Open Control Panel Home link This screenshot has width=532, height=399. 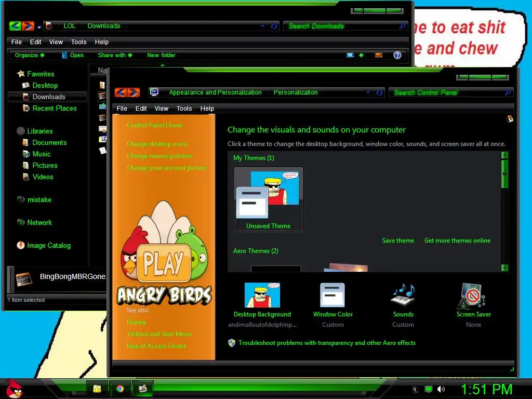154,125
